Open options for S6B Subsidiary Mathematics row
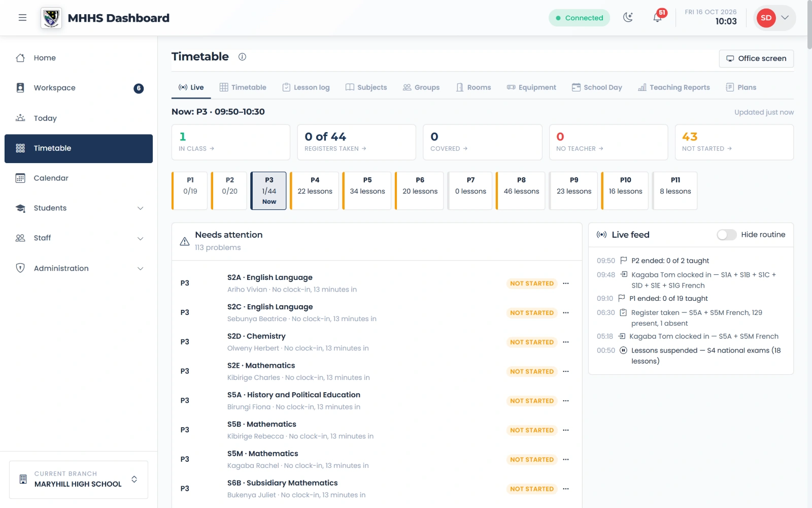 pos(566,489)
